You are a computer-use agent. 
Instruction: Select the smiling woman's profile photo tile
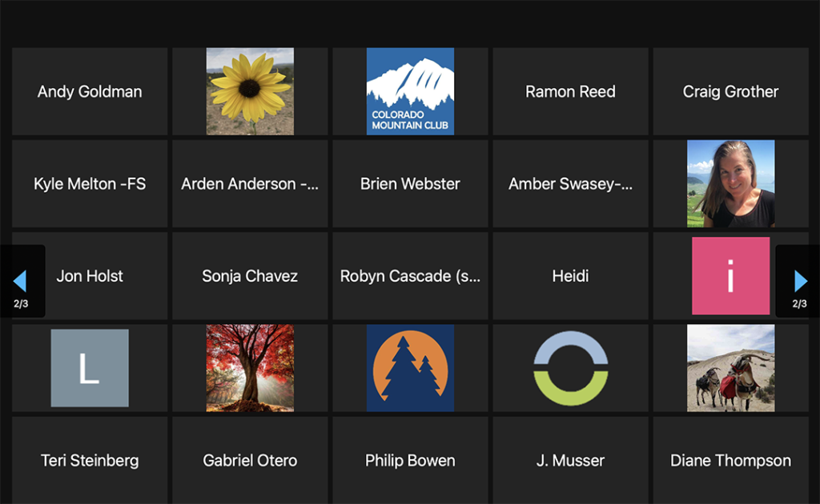[730, 184]
